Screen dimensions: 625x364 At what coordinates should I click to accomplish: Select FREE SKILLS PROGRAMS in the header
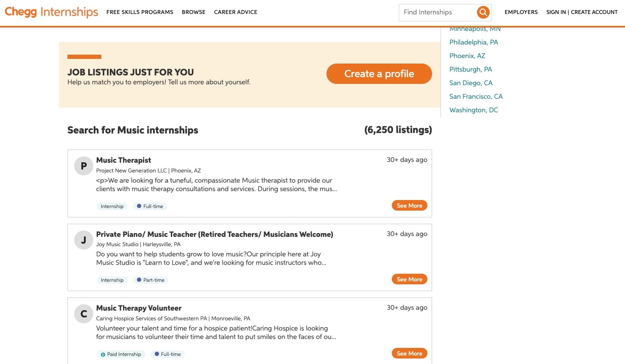(140, 12)
